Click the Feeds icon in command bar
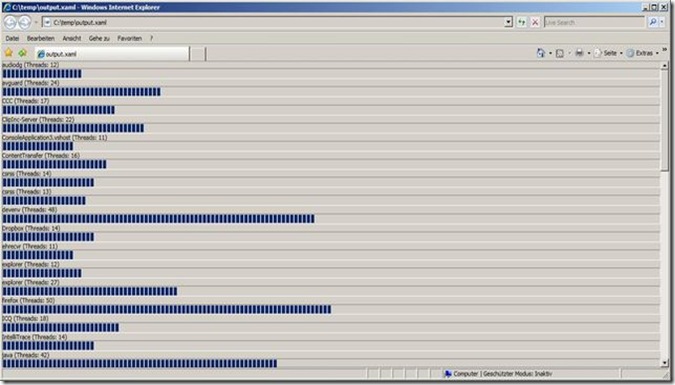The height and width of the screenshot is (385, 675). pyautogui.click(x=560, y=53)
